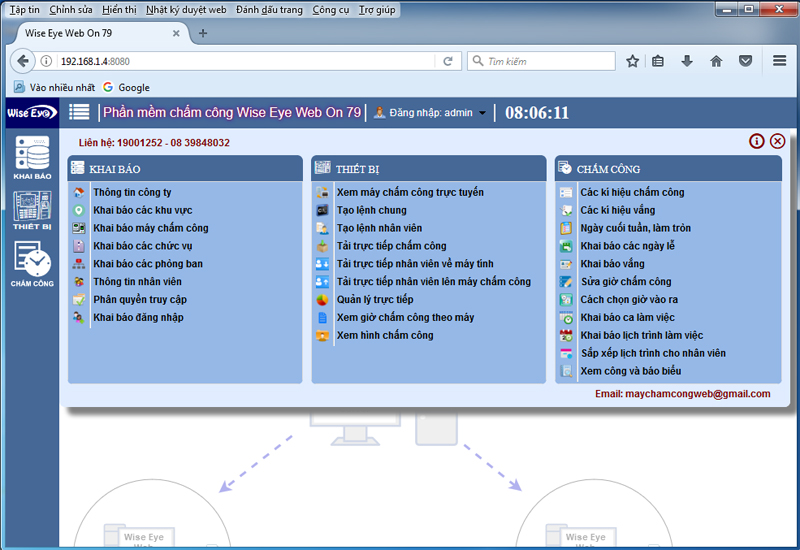Open the Công cụ menu
The image size is (800, 550).
pos(331,10)
